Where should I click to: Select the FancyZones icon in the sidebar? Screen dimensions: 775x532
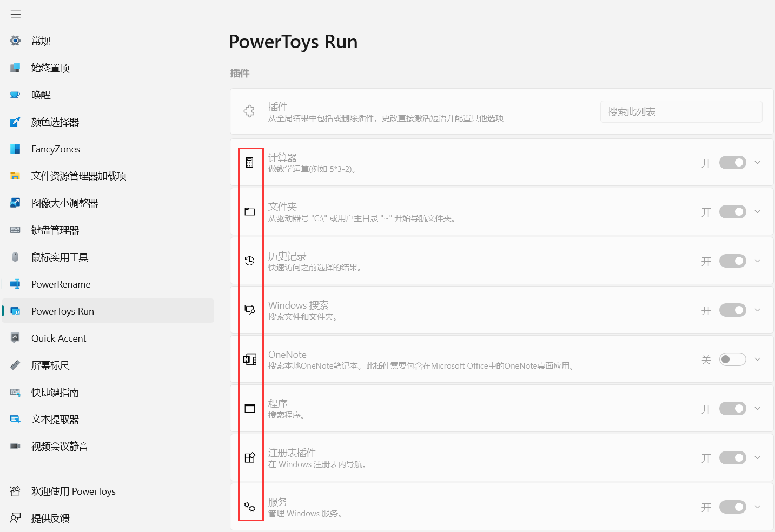click(15, 149)
